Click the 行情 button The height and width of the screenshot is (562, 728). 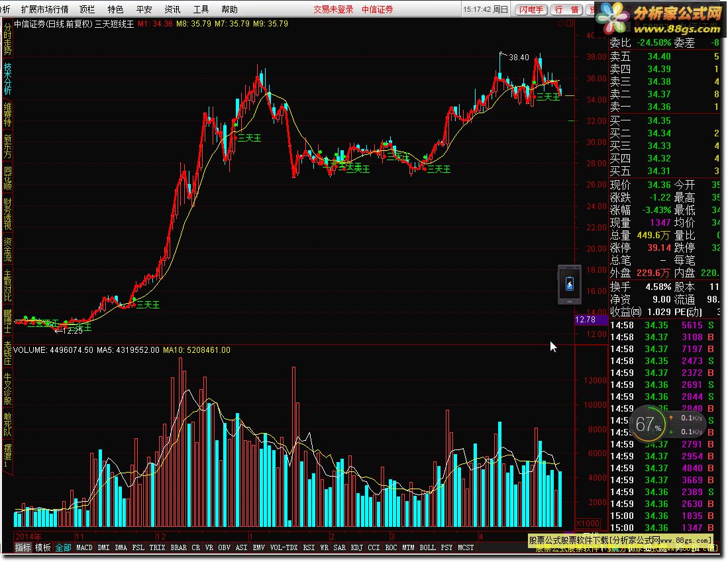(x=567, y=9)
